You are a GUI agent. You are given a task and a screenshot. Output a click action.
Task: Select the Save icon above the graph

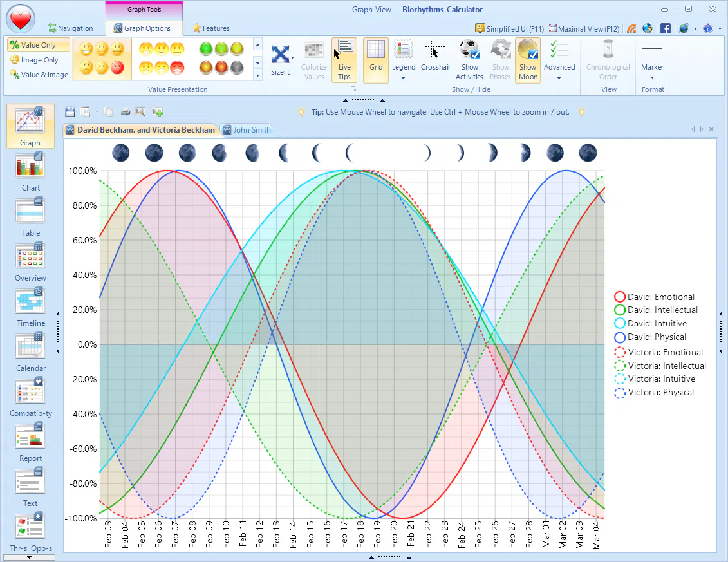tap(71, 111)
